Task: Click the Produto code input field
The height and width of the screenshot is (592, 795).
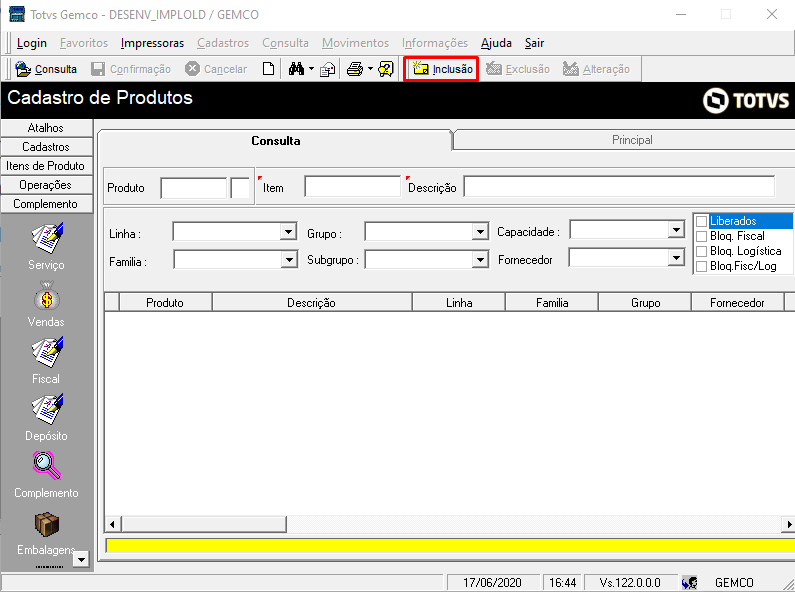Action: click(x=193, y=188)
